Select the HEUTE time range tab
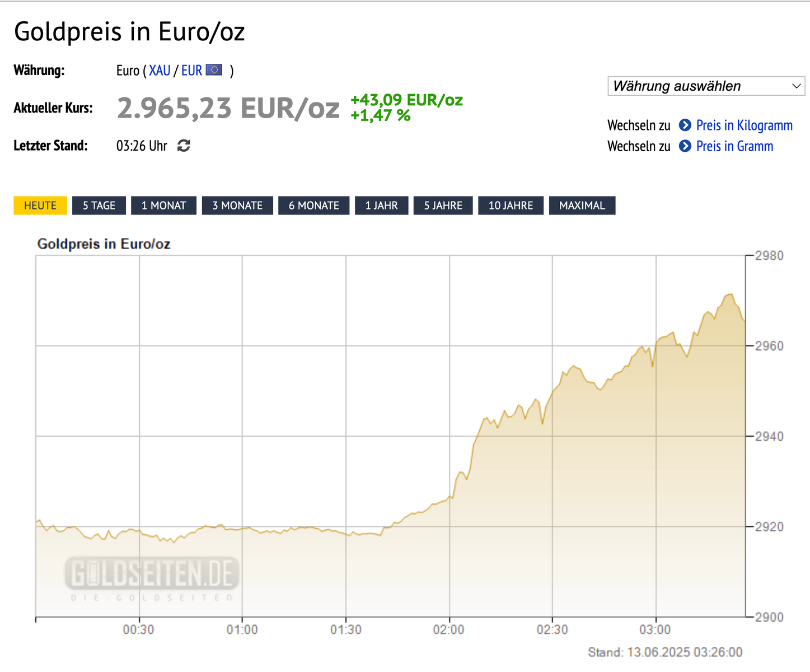The width and height of the screenshot is (810, 672). (40, 206)
